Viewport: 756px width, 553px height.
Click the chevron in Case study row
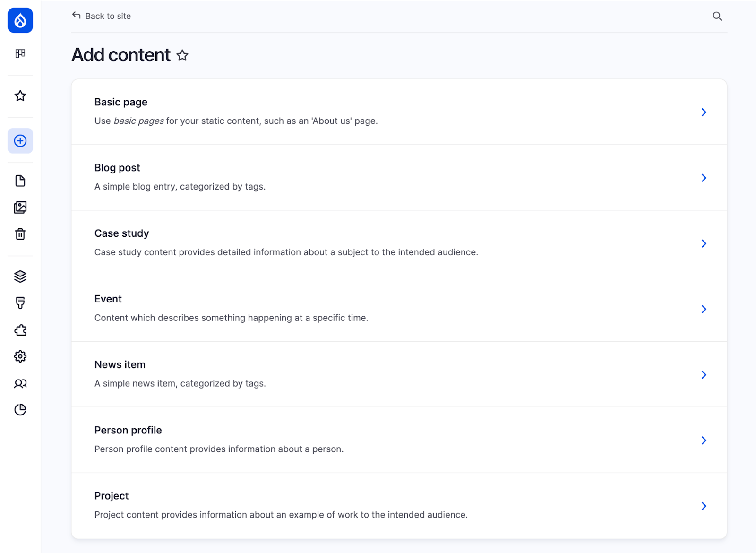click(704, 243)
